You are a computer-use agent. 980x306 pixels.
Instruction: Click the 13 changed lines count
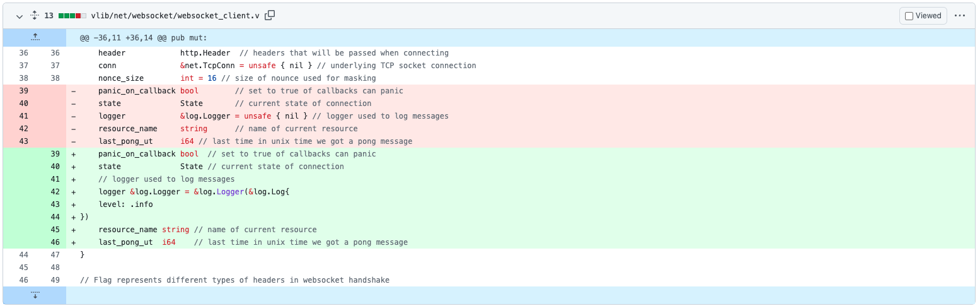[x=49, y=16]
